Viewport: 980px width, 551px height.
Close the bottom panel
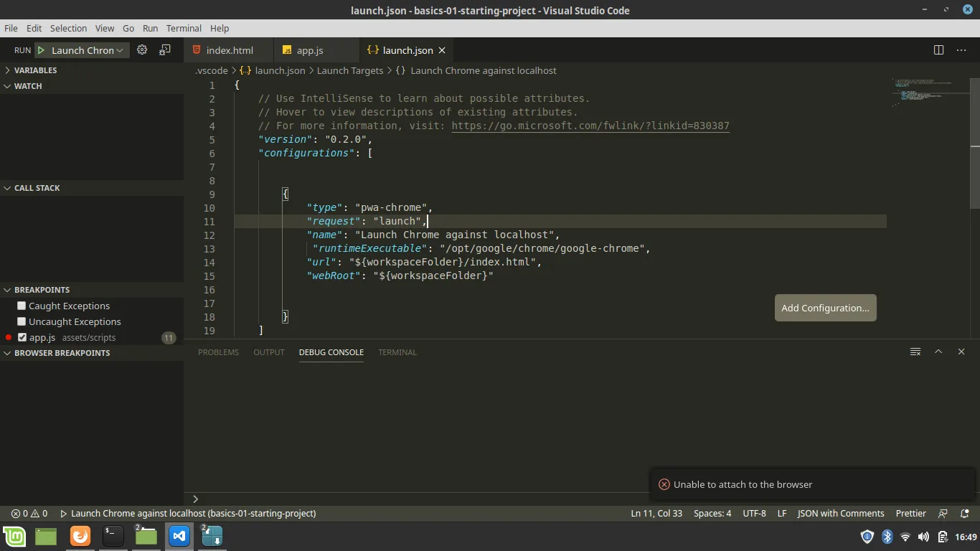pos(961,352)
